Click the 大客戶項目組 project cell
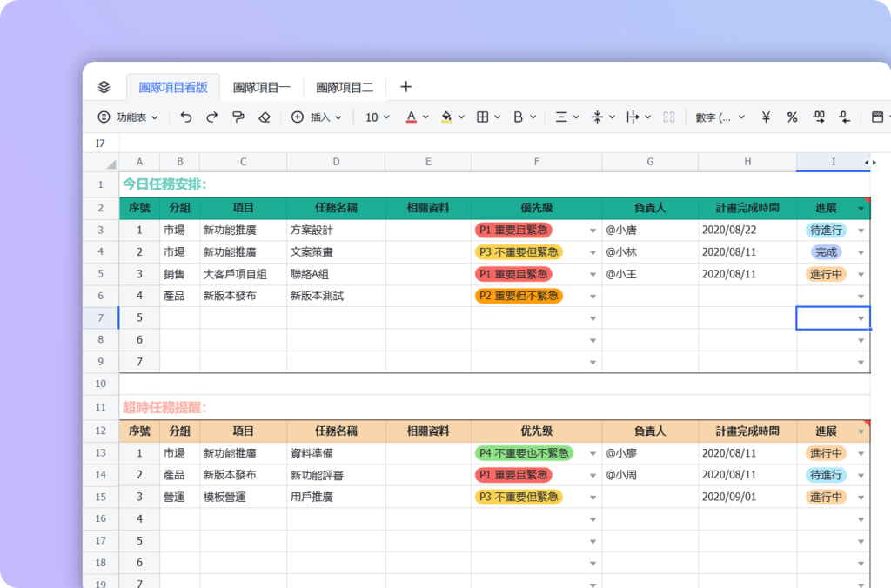The image size is (891, 588). click(x=244, y=274)
